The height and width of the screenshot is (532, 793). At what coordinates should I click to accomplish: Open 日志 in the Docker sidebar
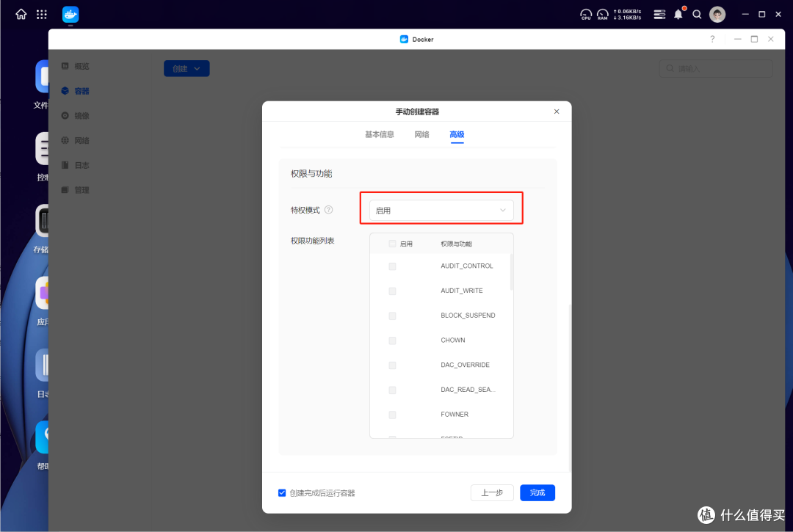(x=76, y=165)
